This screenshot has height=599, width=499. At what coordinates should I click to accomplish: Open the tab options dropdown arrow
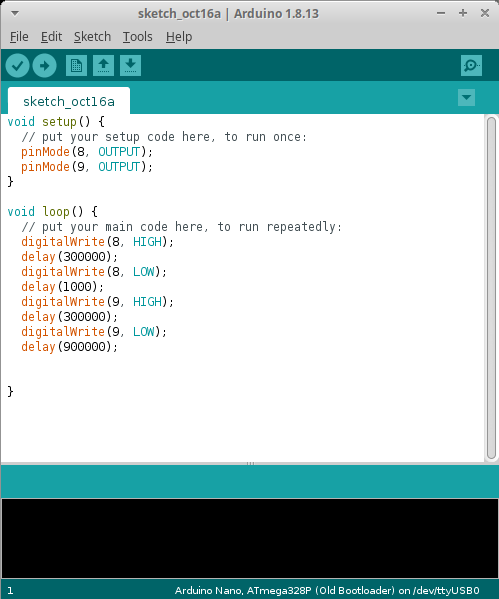(x=467, y=97)
